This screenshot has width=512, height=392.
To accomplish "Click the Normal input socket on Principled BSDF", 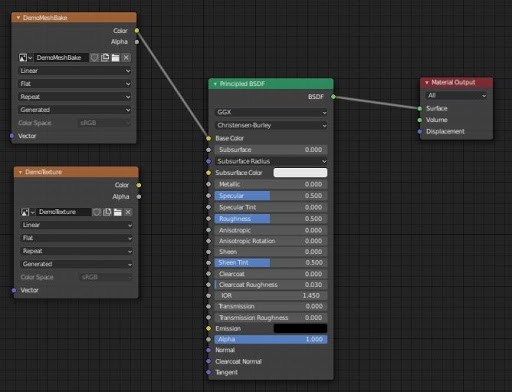I will (x=208, y=350).
